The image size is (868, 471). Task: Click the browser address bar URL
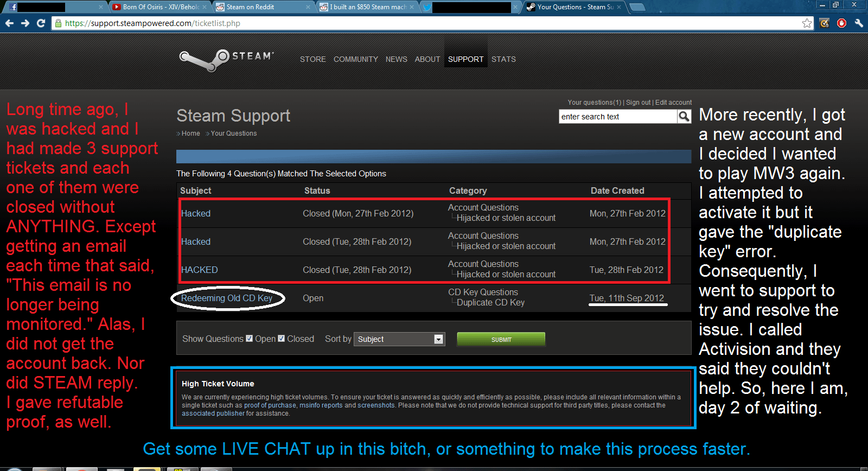[x=152, y=23]
